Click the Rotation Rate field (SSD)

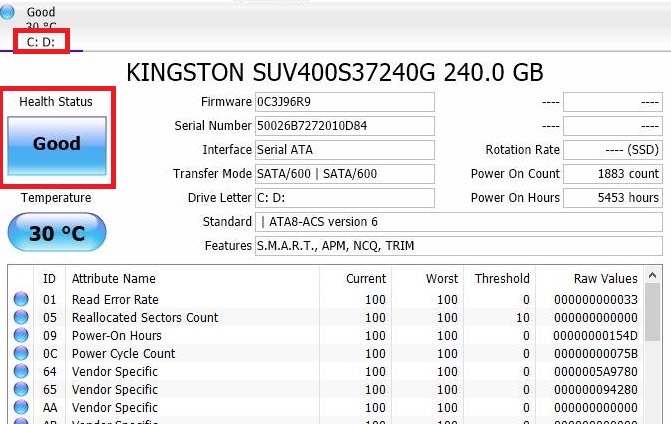click(x=613, y=150)
